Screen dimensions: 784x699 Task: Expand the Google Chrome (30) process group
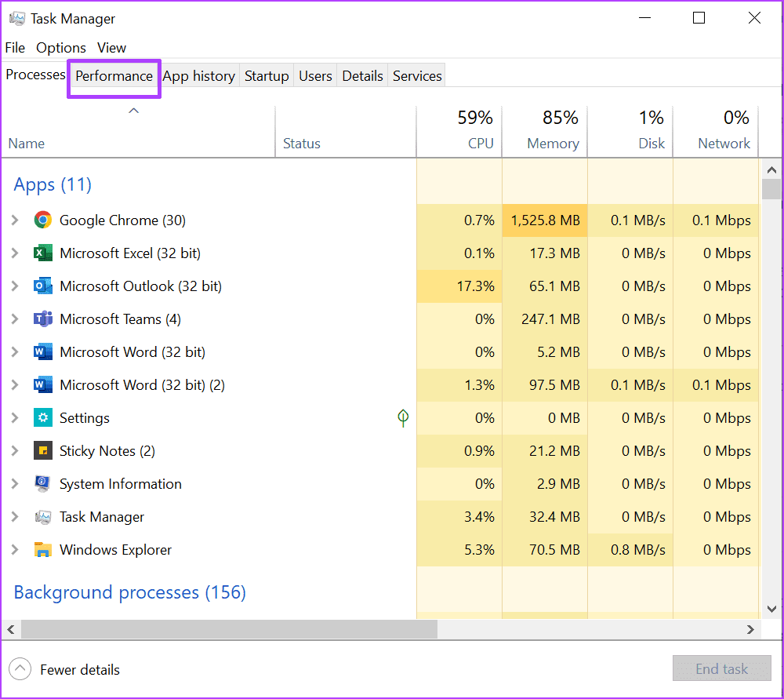[x=15, y=220]
